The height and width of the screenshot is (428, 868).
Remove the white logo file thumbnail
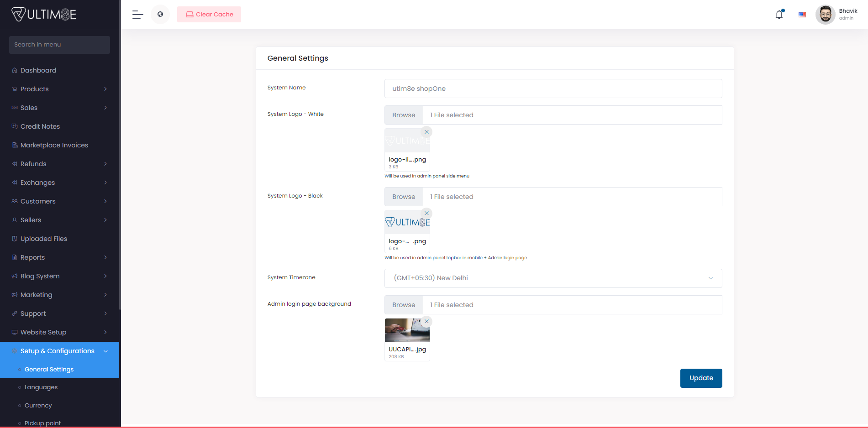coord(426,132)
